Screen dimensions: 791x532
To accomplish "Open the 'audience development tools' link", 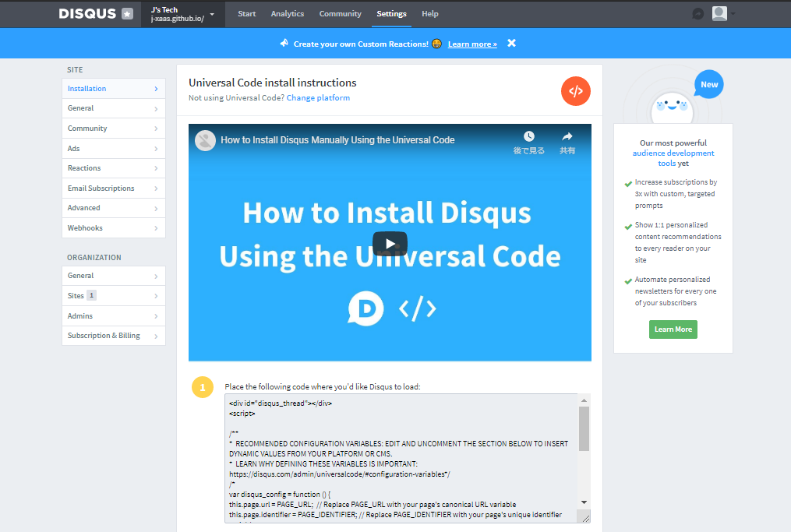I will [673, 158].
